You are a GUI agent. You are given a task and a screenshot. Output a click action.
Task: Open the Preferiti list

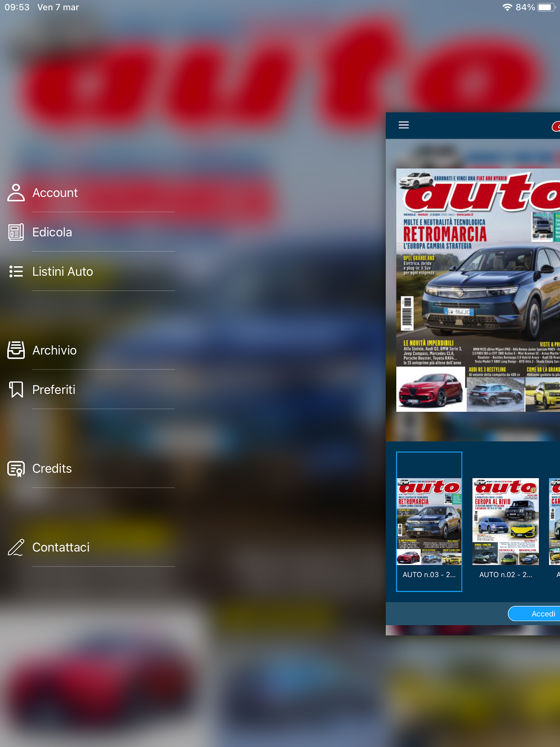(54, 390)
